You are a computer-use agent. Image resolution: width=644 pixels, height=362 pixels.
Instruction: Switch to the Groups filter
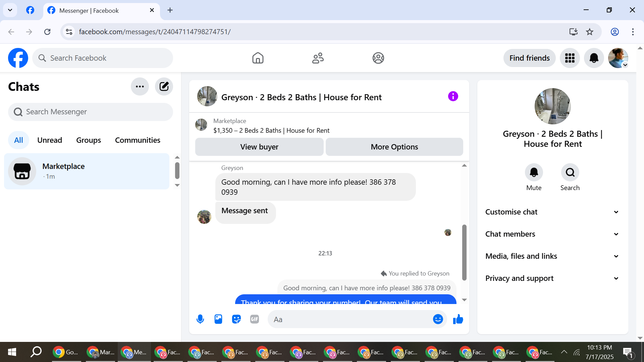(89, 140)
